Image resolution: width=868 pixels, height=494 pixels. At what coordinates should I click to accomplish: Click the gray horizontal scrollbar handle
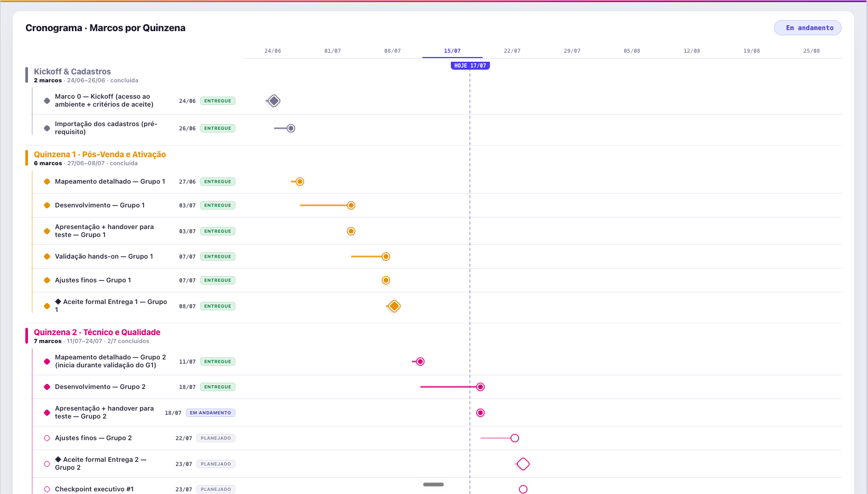pos(433,484)
